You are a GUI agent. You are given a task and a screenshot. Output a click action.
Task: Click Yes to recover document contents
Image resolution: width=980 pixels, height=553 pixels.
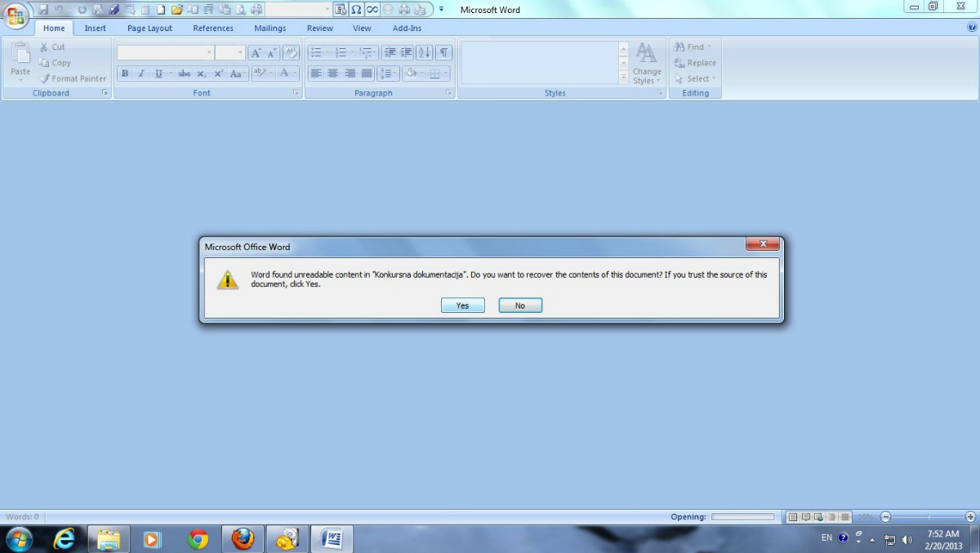point(463,305)
